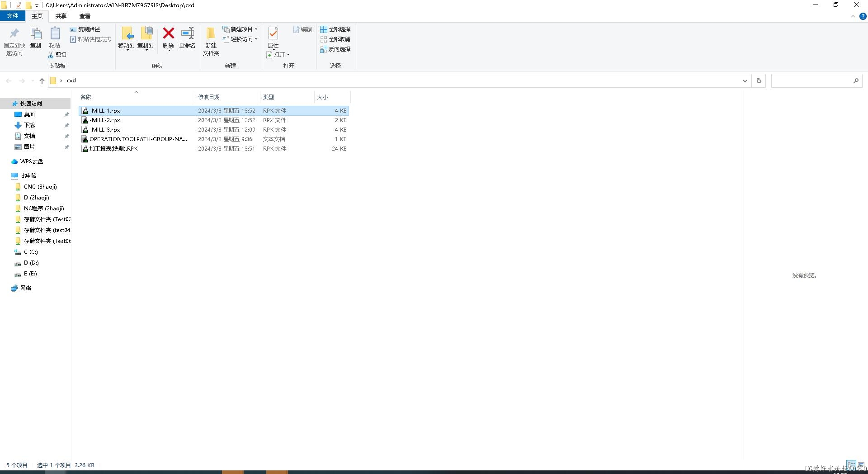
Task: Go up one folder level arrow
Action: (x=42, y=81)
